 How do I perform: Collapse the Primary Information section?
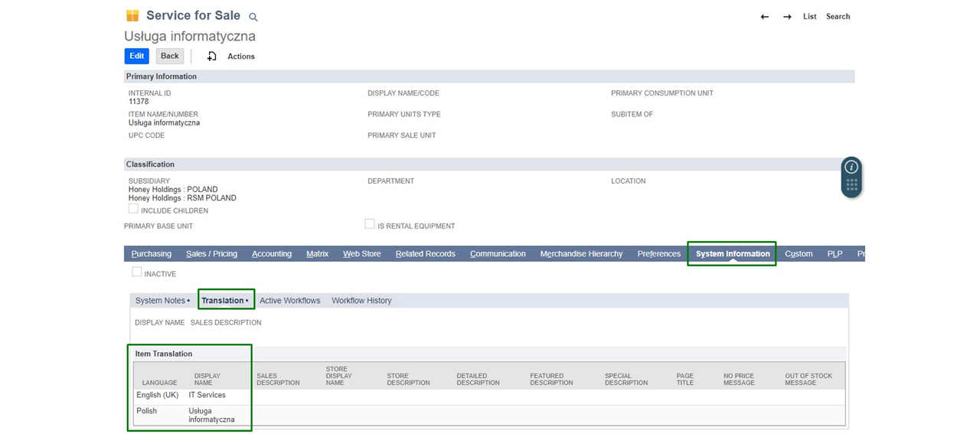pyautogui.click(x=162, y=77)
